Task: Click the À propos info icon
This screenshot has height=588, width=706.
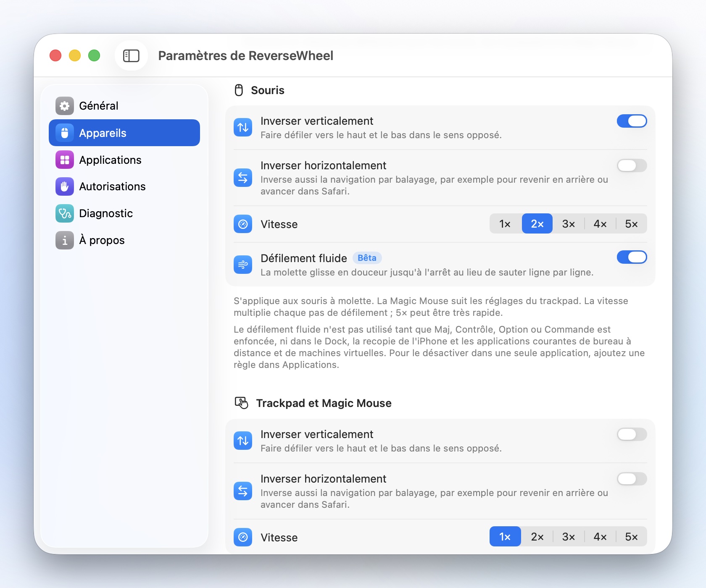Action: [65, 240]
